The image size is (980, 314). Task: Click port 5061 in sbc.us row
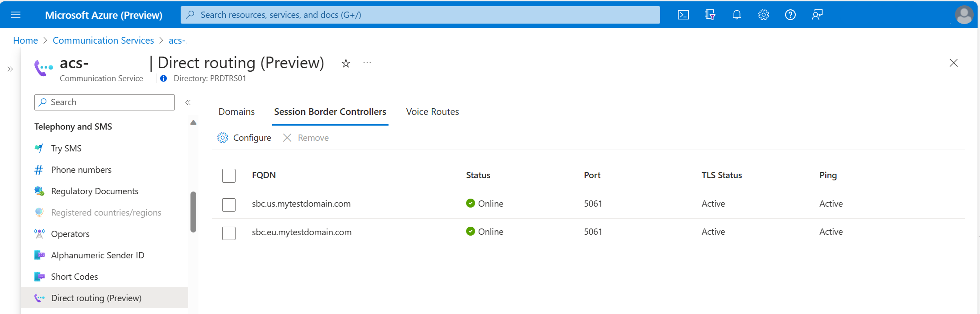593,204
